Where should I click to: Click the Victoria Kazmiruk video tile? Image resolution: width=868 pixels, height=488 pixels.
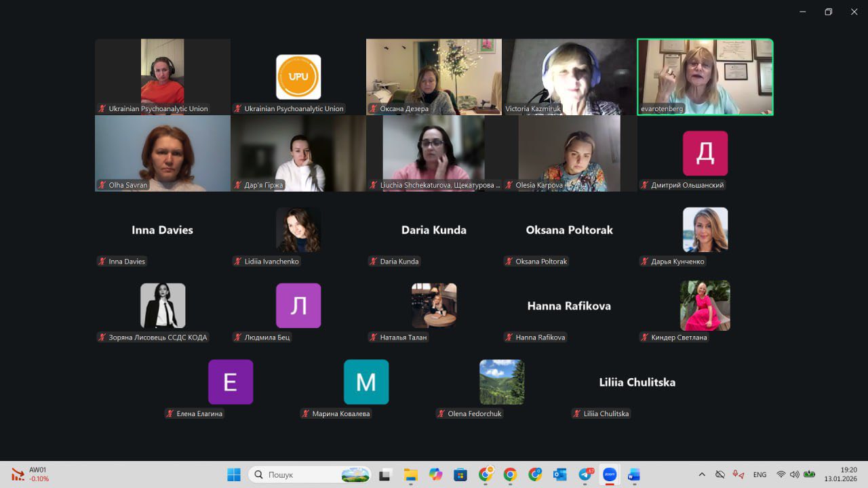pos(570,77)
